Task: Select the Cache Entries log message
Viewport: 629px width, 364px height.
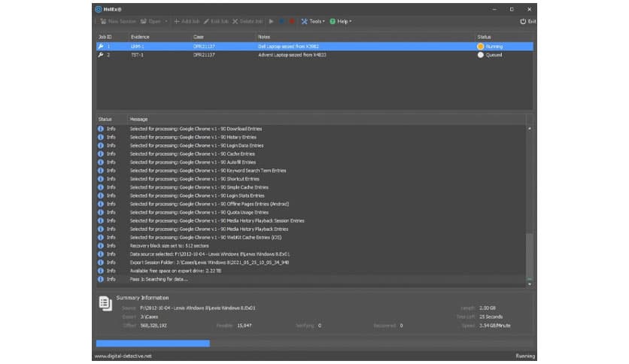Action: 192,154
